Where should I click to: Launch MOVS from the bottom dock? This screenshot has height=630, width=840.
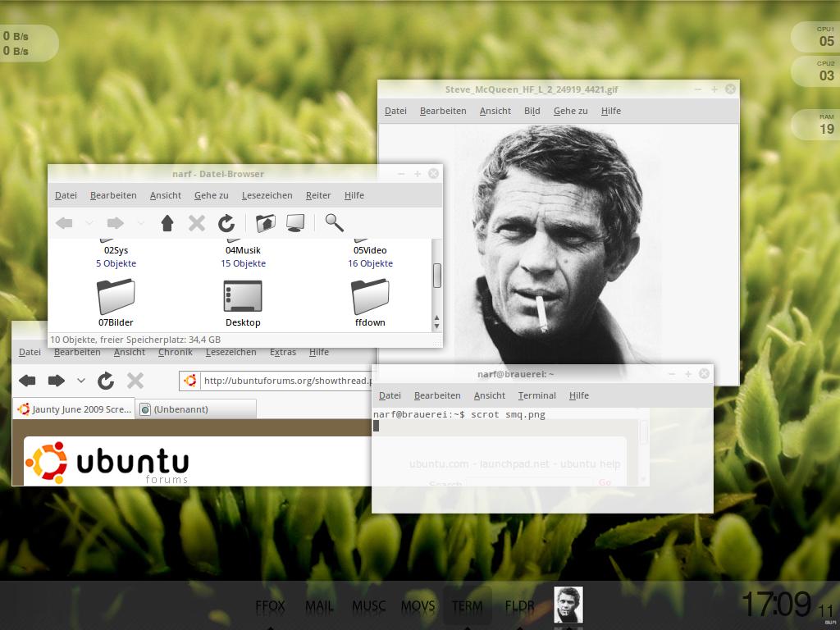[418, 606]
